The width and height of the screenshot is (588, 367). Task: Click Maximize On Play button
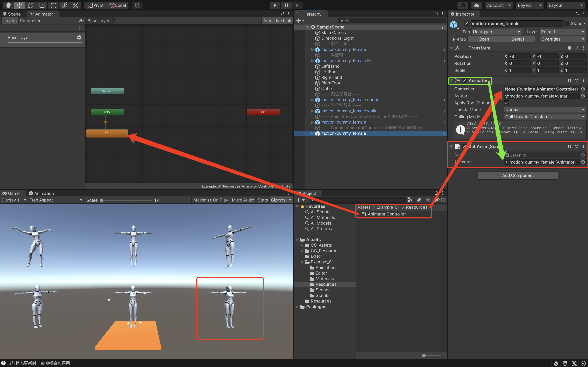click(211, 200)
